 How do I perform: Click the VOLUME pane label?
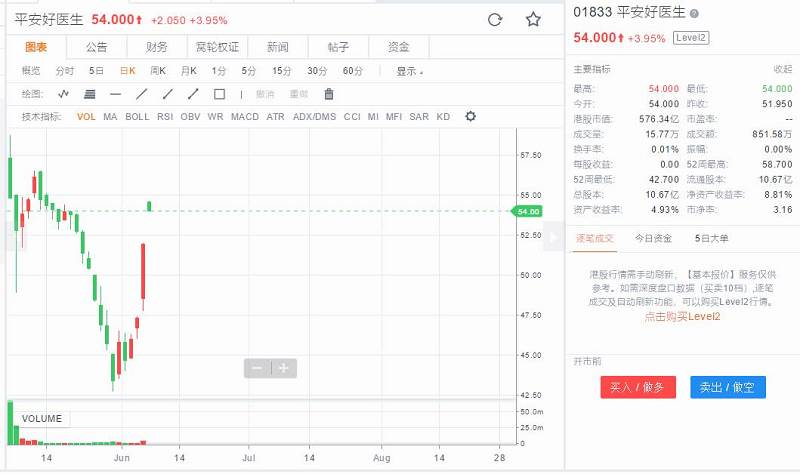coord(42,418)
